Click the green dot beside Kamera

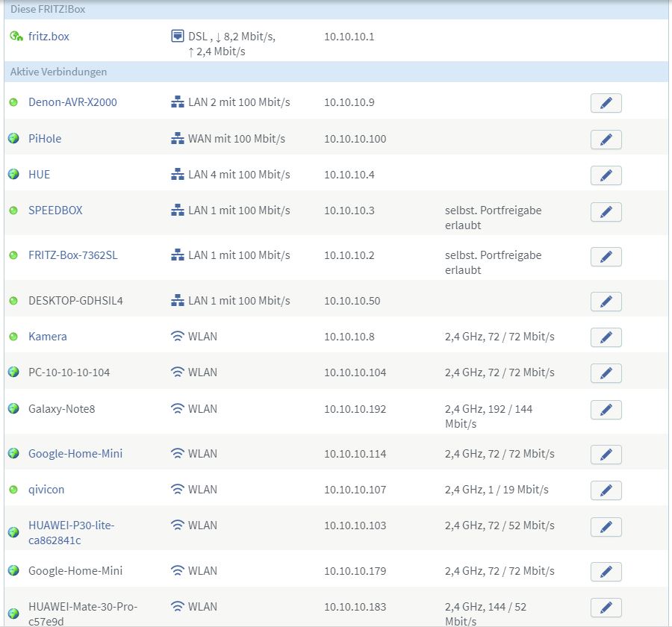pyautogui.click(x=13, y=337)
